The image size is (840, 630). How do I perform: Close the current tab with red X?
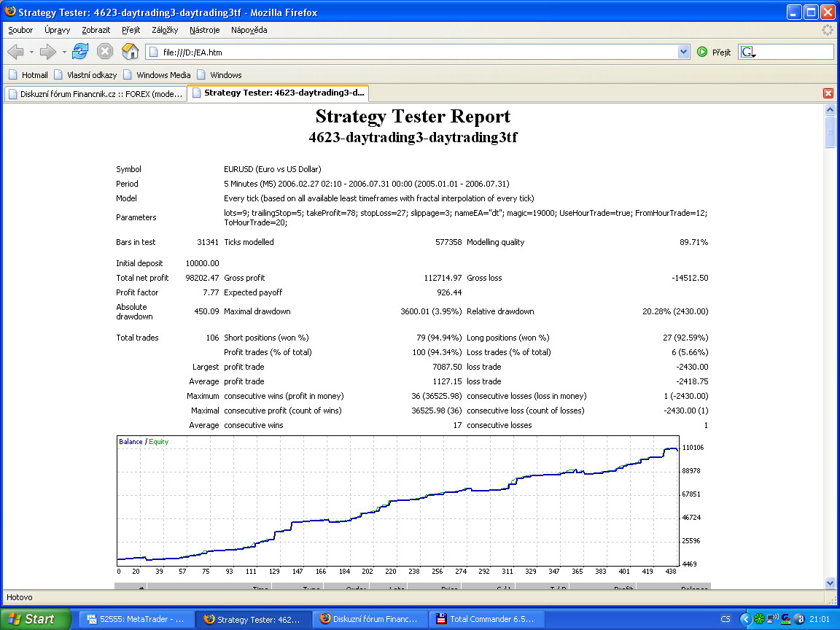point(828,93)
